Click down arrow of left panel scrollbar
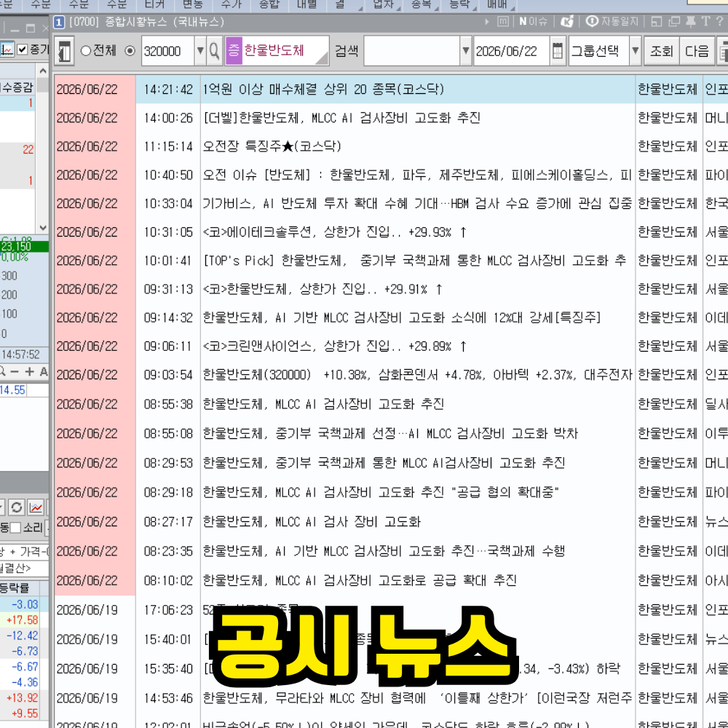This screenshot has width=728, height=728. tap(43, 227)
